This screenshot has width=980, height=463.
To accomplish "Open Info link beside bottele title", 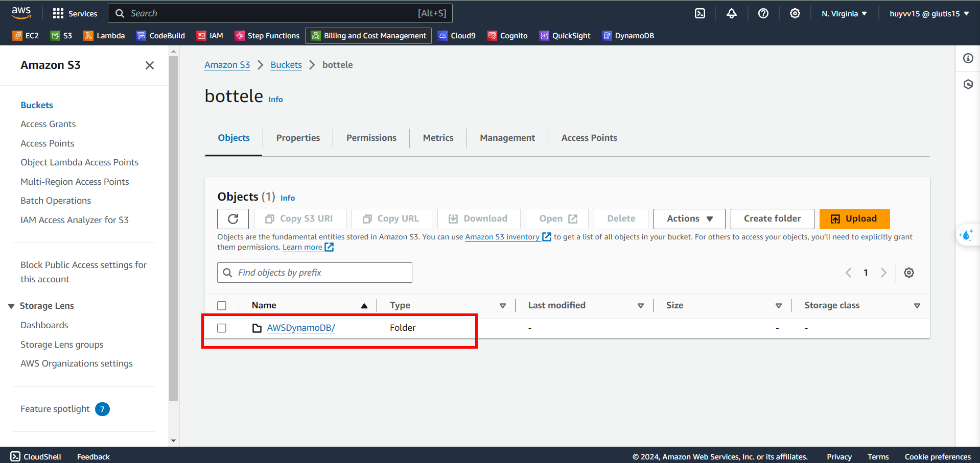I will click(x=276, y=100).
